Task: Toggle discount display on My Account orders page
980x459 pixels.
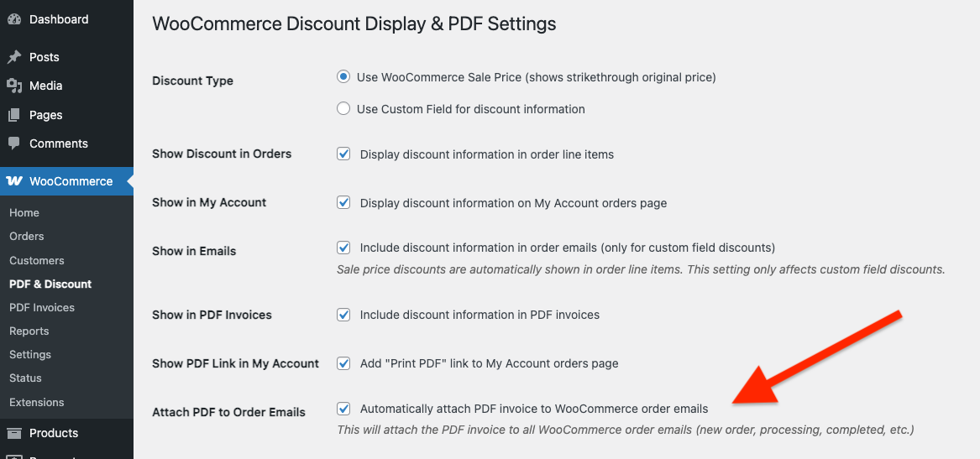Action: pyautogui.click(x=343, y=202)
